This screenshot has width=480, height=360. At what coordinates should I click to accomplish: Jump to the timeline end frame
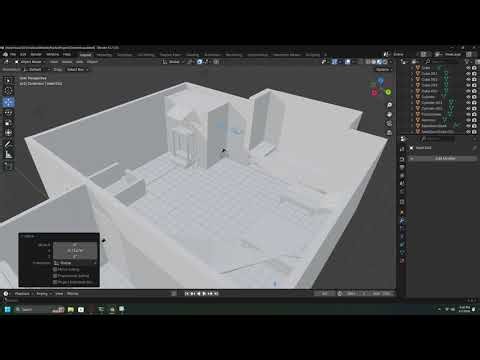click(216, 294)
